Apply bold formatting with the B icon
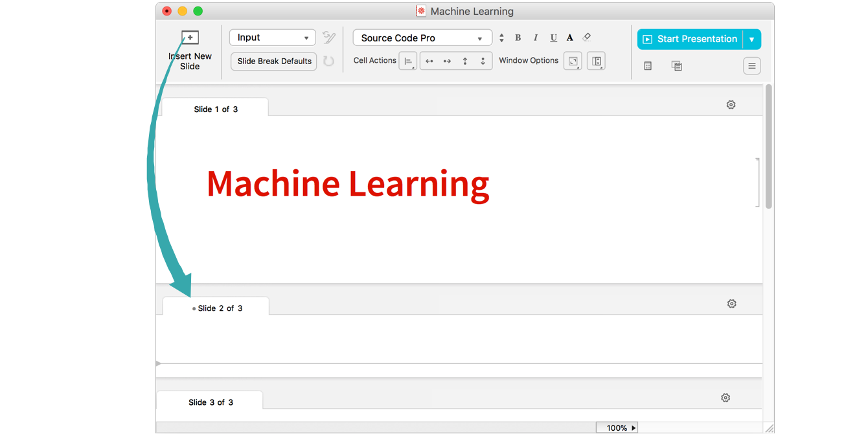Screen dimensions: 868x434 pos(518,38)
